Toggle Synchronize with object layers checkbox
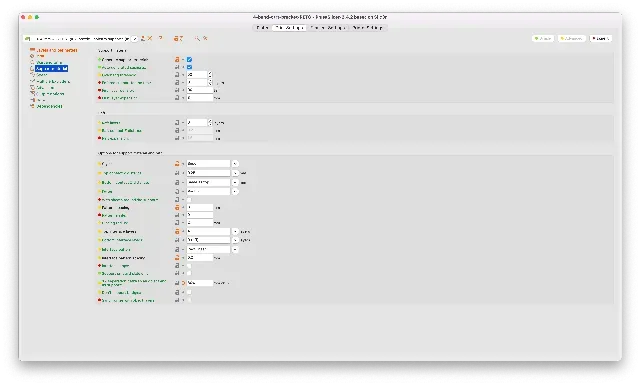 pos(189,300)
